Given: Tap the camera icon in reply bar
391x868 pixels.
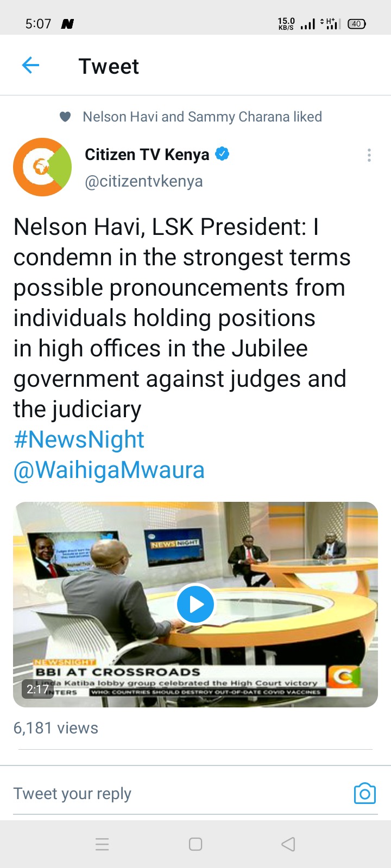Looking at the screenshot, I should (x=365, y=793).
